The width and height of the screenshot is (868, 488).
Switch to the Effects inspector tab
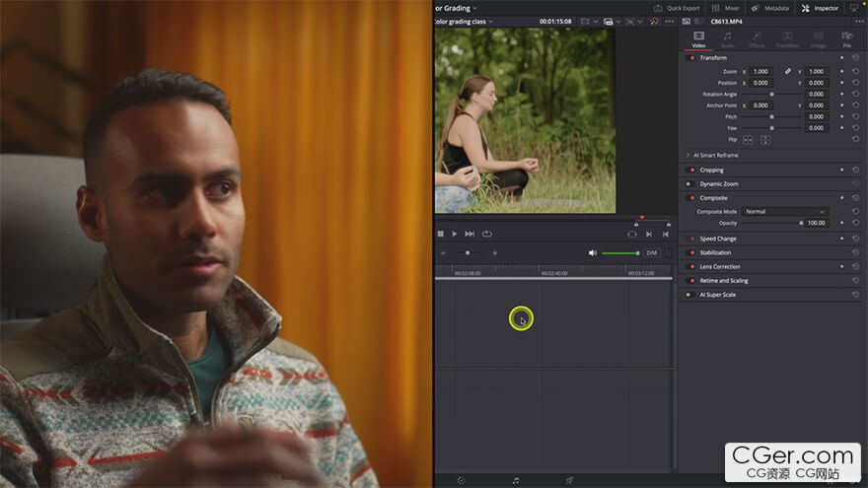(757, 39)
